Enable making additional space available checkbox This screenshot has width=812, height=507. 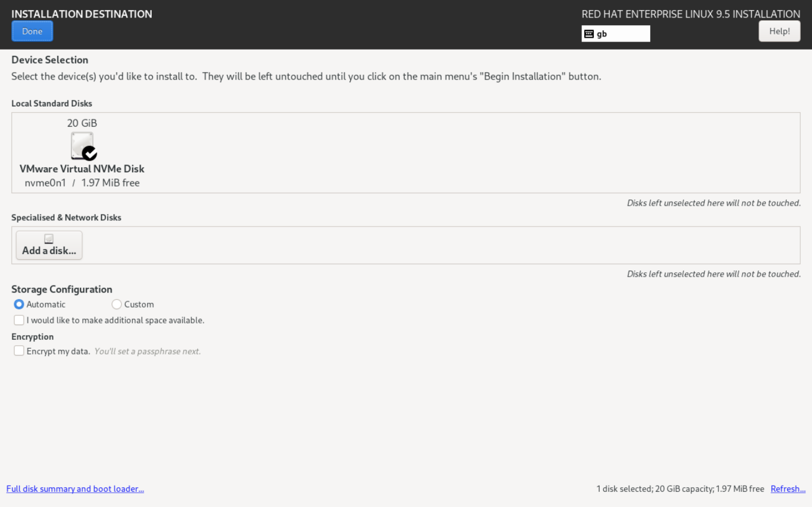[19, 320]
